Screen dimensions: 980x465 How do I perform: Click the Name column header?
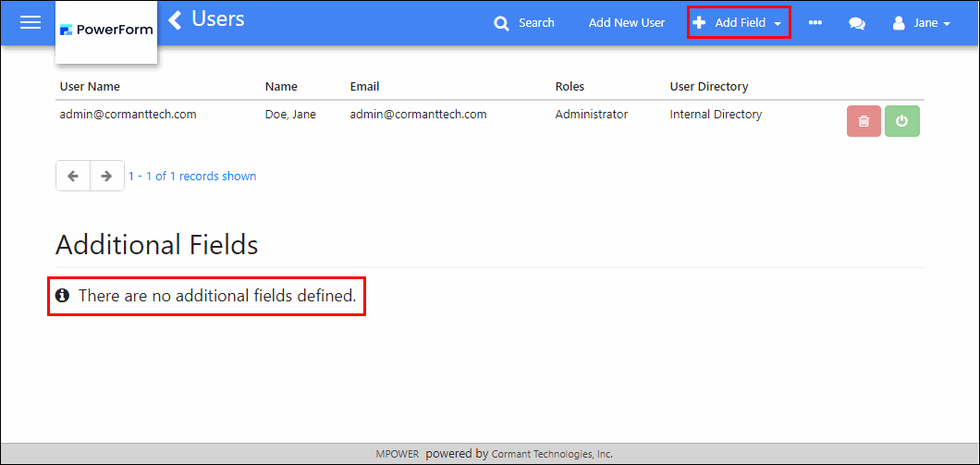coord(281,86)
